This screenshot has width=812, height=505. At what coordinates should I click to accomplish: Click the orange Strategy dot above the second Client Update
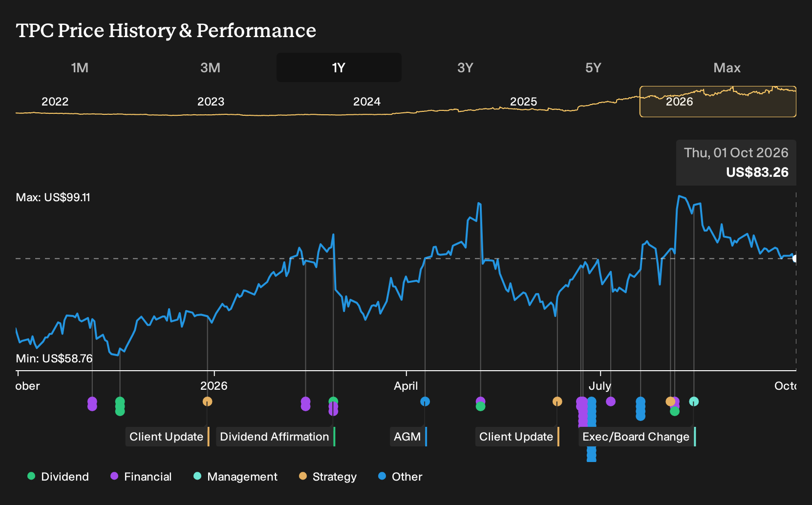pyautogui.click(x=557, y=401)
